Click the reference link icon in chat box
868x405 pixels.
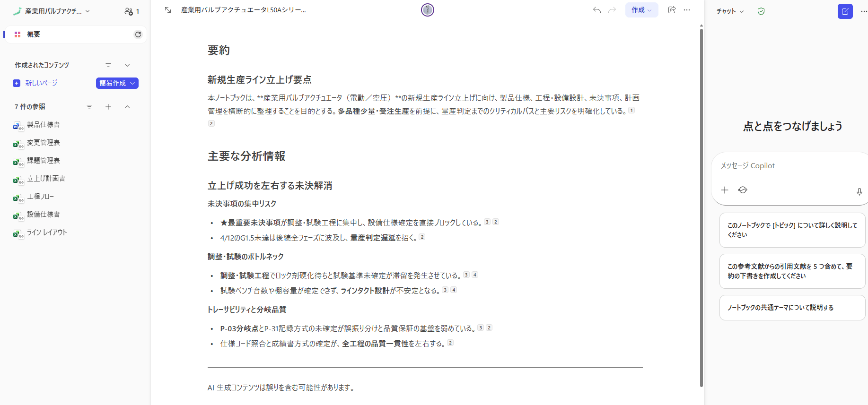click(743, 190)
